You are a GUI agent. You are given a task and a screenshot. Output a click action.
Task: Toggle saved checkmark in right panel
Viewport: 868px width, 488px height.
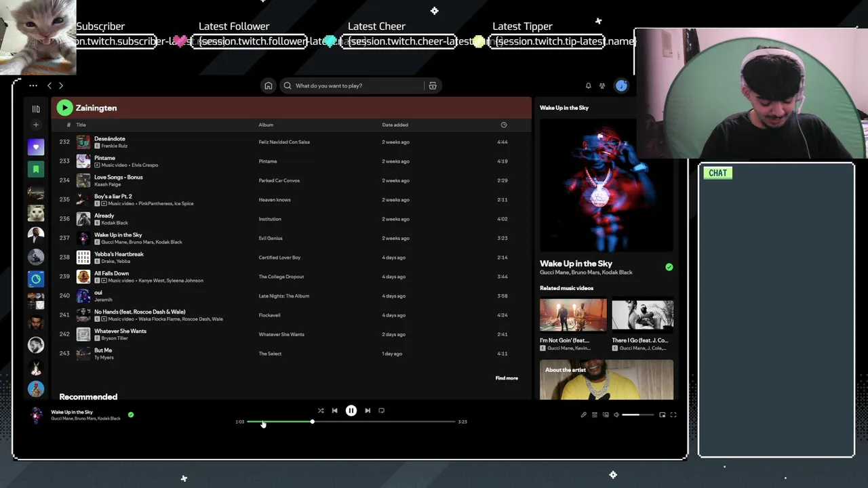click(669, 267)
